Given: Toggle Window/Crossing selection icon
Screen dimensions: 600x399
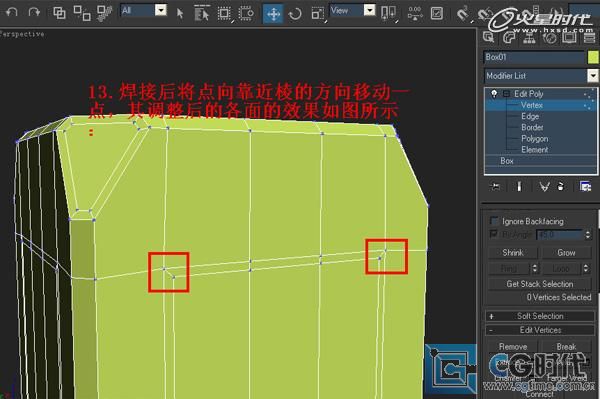Looking at the screenshot, I should 246,13.
